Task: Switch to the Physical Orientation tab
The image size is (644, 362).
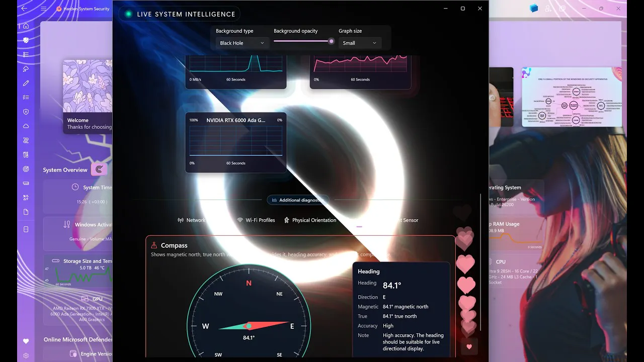Action: pos(310,220)
